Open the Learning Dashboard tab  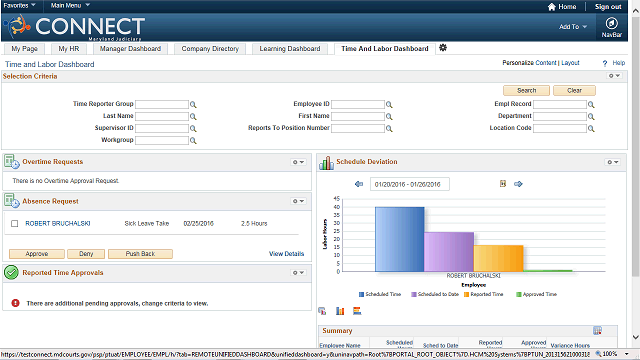290,49
